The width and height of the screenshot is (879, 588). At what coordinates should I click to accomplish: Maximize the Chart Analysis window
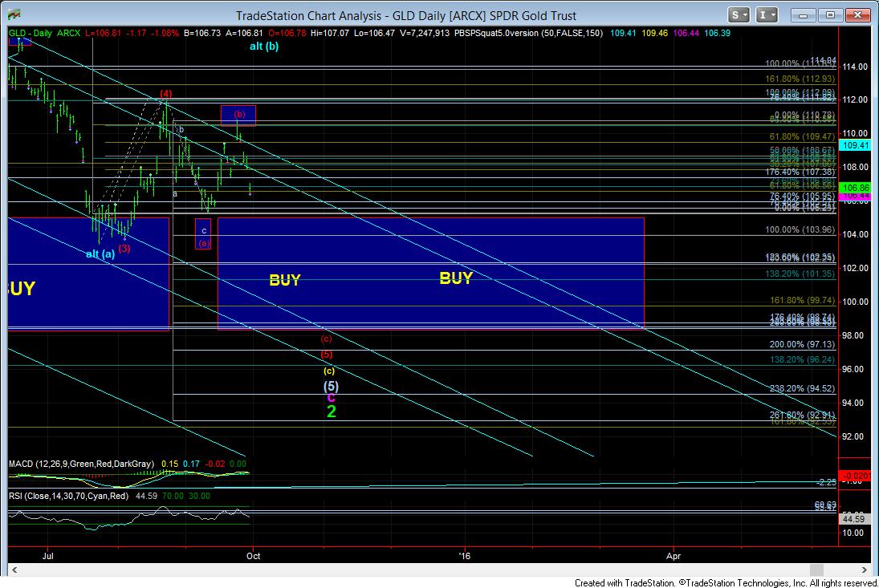[x=830, y=15]
